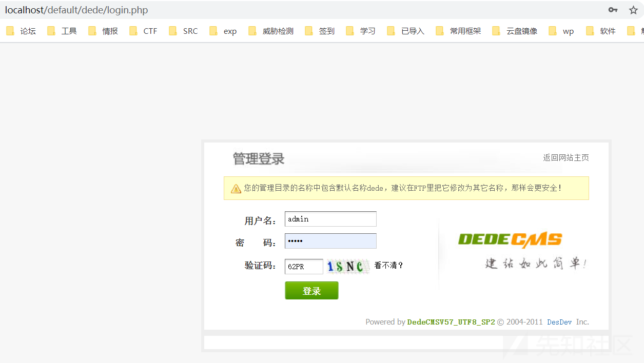Viewport: 644px width, 363px height.
Task: Click the address bar URL localhost/default/dede/login.php
Action: pyautogui.click(x=76, y=10)
